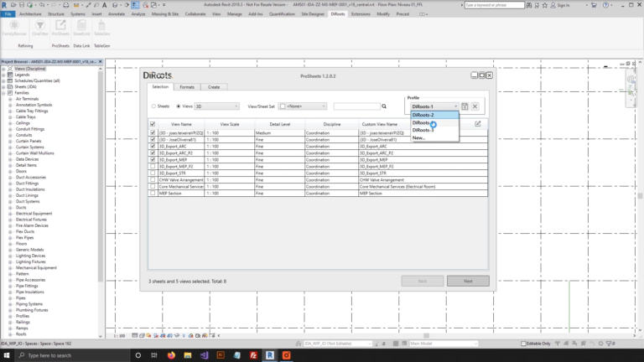Choose DiRoots-3 from the profile list
This screenshot has width=644, height=362.
(x=434, y=130)
